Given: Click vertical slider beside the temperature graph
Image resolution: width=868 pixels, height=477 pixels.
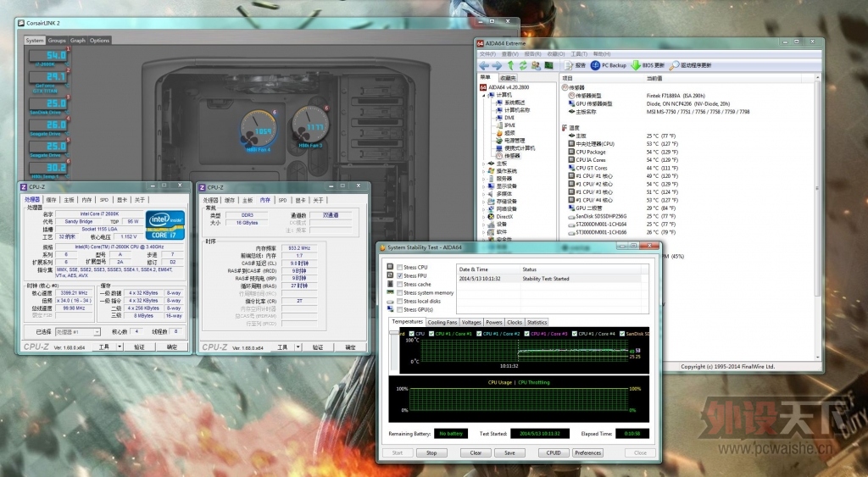Looking at the screenshot, I should [395, 352].
